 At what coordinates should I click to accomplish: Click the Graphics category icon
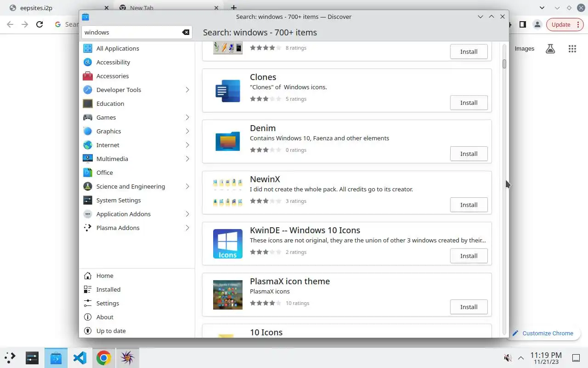(88, 131)
